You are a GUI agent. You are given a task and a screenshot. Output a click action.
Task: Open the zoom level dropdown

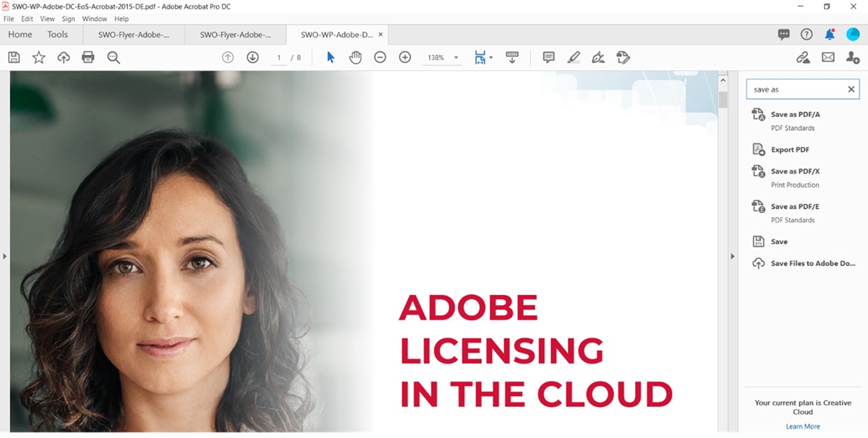(x=455, y=57)
